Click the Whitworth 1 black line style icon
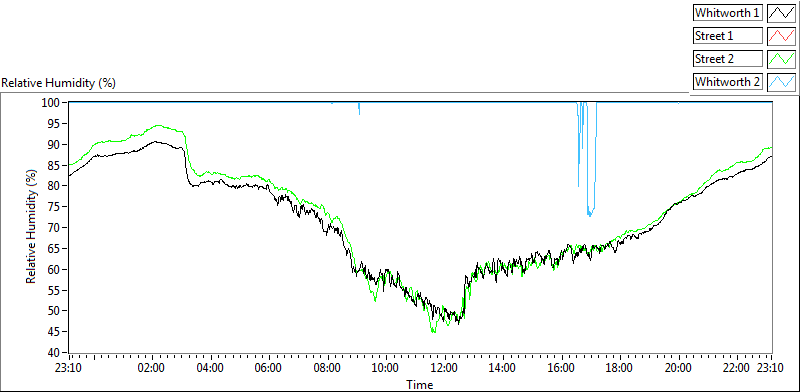 (781, 12)
